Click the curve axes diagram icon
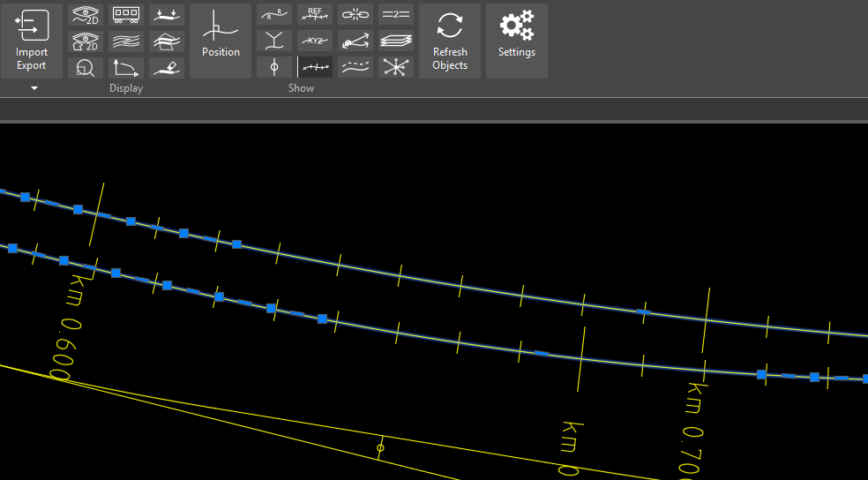Screen dimensions: 868x480 [126, 68]
